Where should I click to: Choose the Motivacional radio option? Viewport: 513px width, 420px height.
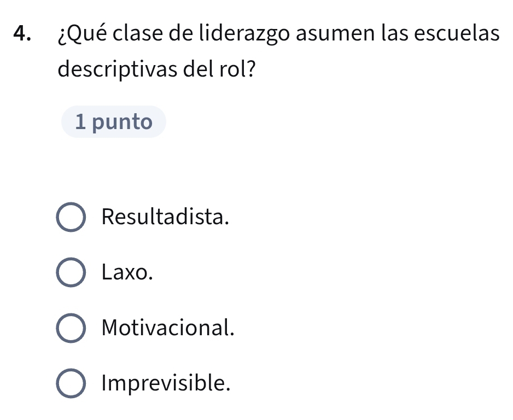point(71,328)
